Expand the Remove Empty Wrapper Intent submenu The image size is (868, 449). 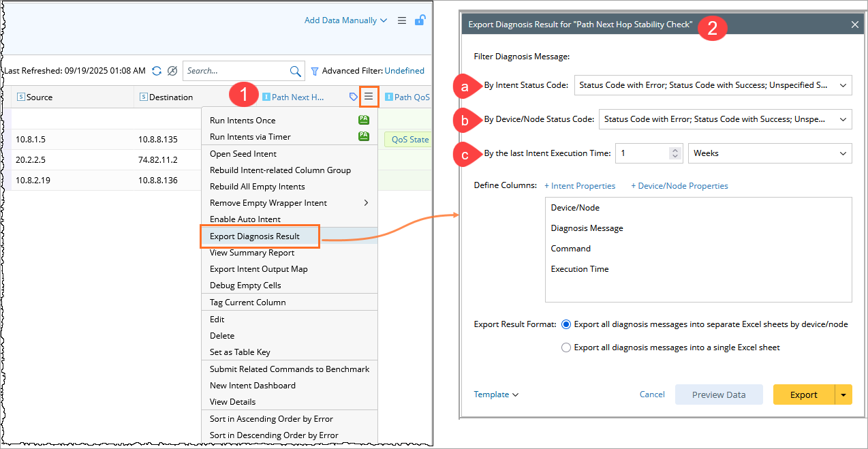[366, 203]
